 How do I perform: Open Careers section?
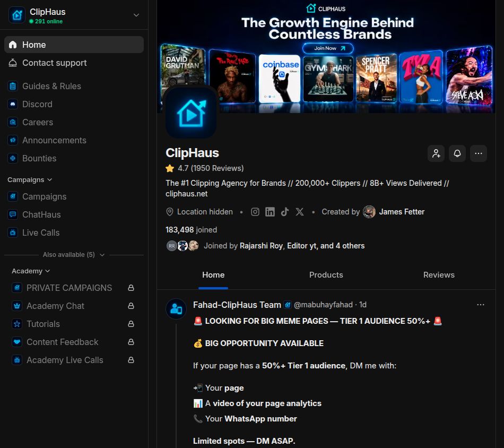pos(74,122)
